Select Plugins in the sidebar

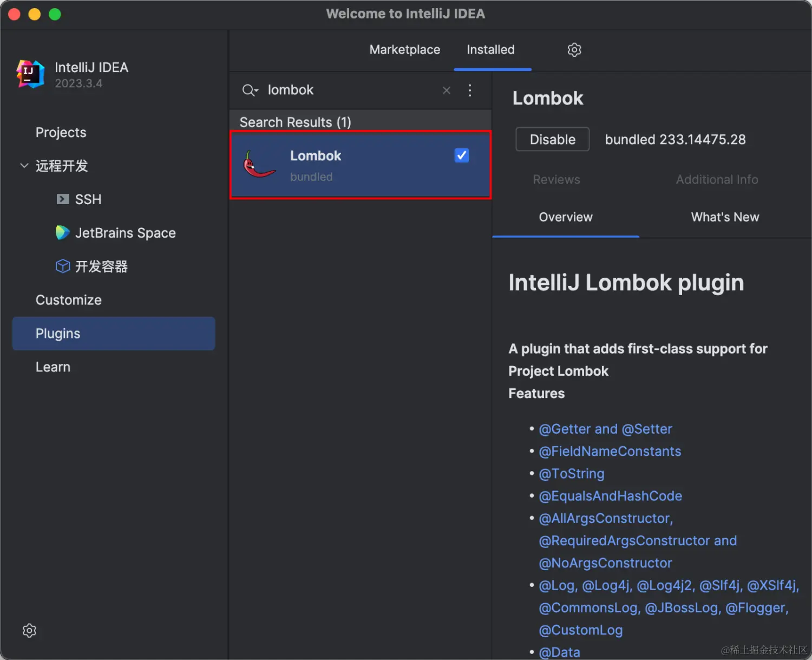[114, 334]
